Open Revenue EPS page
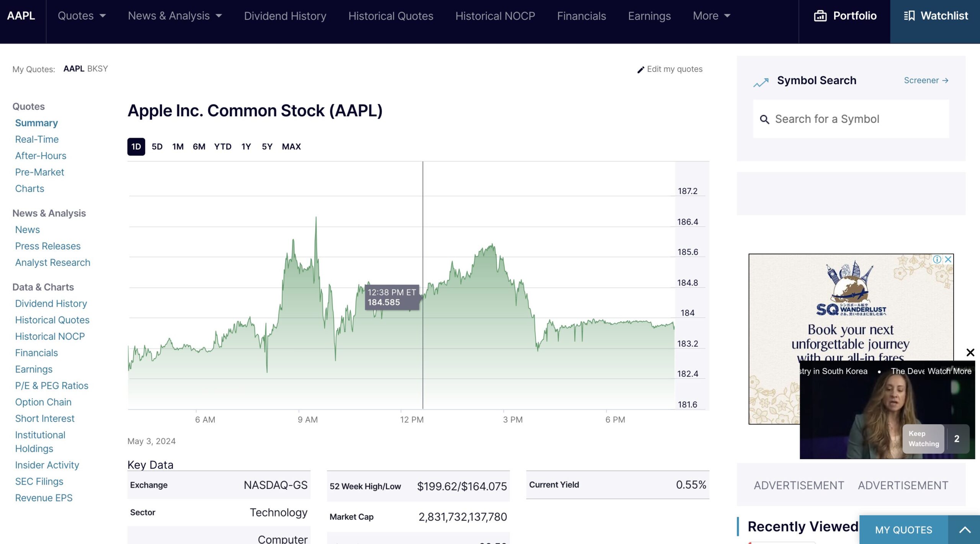This screenshot has height=544, width=980. point(44,498)
